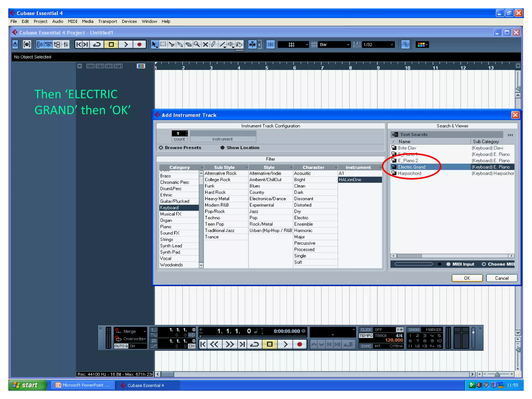Open the File menu
Screen dimensions: 532x399
(14, 21)
